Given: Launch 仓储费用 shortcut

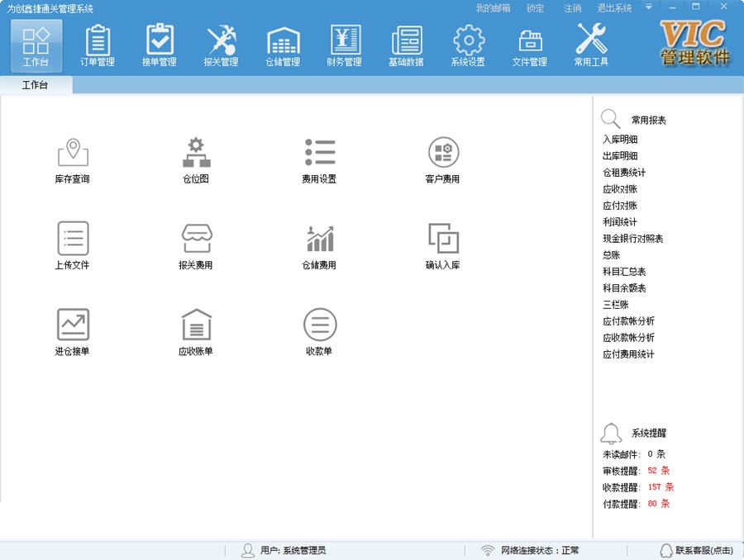Looking at the screenshot, I should click(x=319, y=246).
